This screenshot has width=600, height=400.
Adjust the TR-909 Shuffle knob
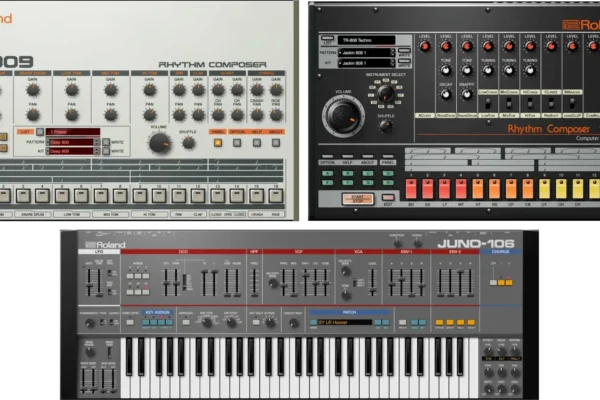188,142
